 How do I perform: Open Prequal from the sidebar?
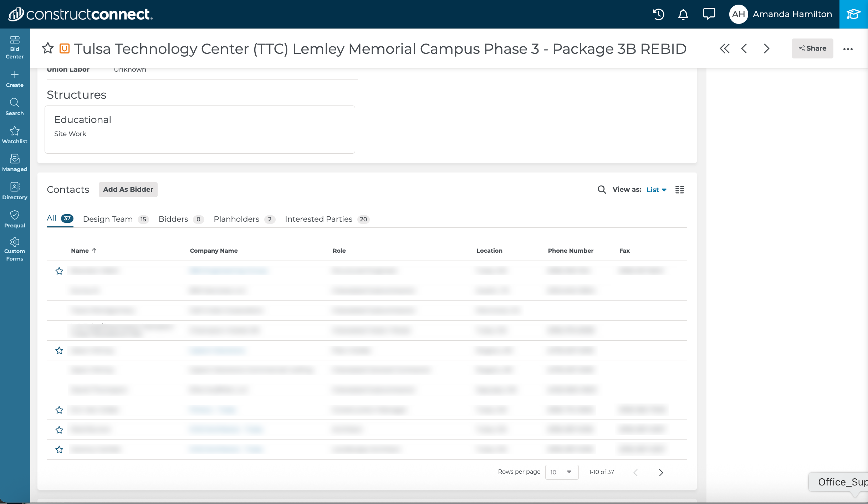click(x=15, y=219)
